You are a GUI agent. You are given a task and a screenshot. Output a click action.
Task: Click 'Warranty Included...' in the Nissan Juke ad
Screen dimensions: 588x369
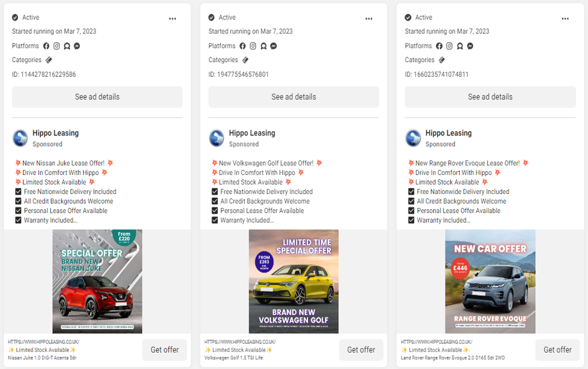pyautogui.click(x=50, y=220)
